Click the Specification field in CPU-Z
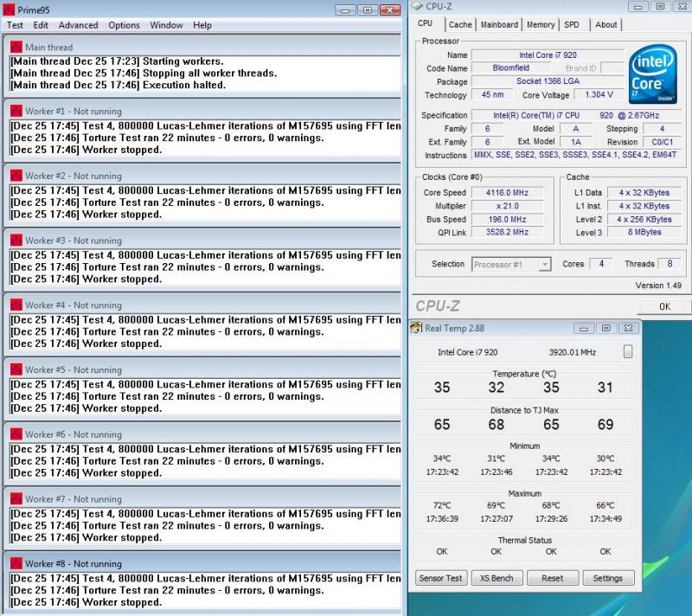The height and width of the screenshot is (616, 692). (x=576, y=115)
